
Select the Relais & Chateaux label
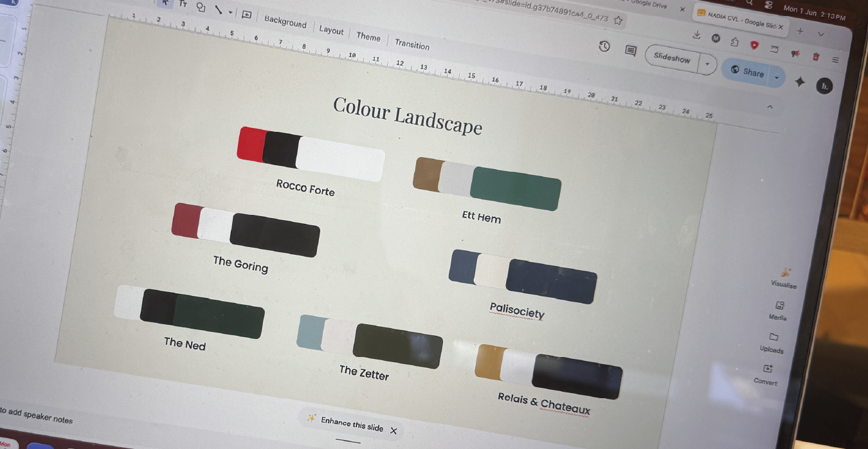[x=544, y=403]
